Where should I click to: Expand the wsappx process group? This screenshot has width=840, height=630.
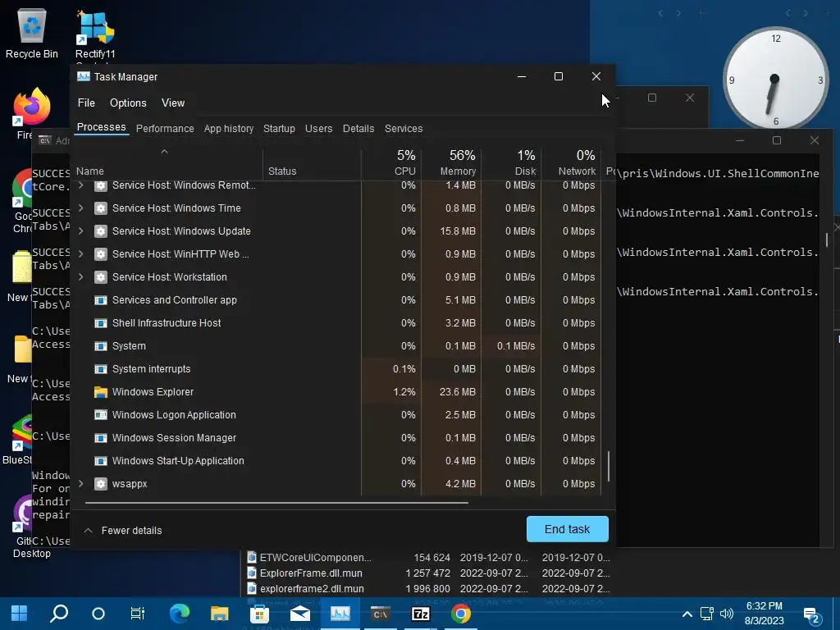81,484
